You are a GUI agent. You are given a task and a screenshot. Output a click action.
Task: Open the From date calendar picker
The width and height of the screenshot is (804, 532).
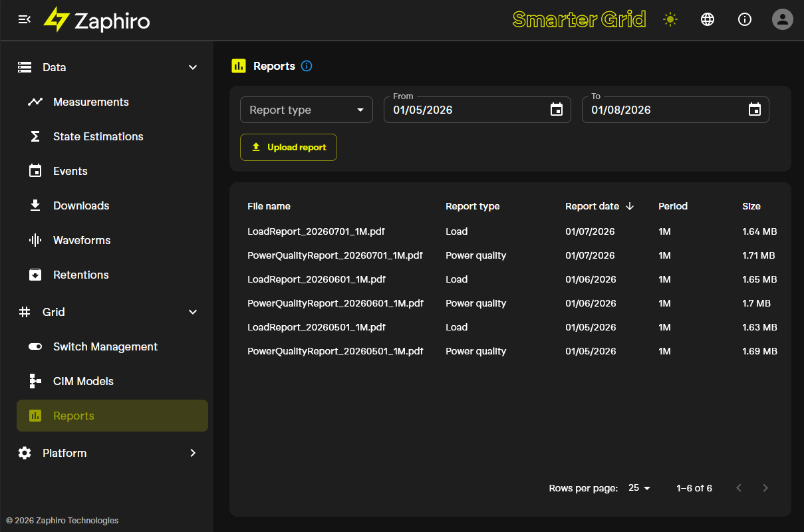(557, 110)
